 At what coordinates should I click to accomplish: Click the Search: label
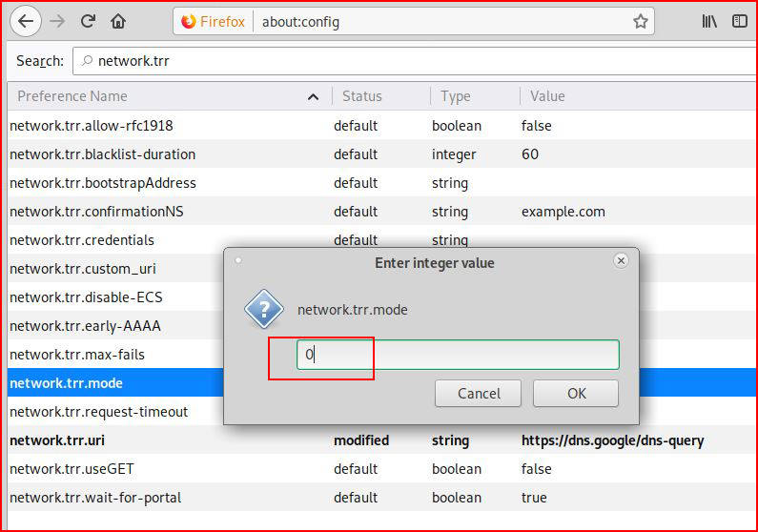click(x=40, y=61)
